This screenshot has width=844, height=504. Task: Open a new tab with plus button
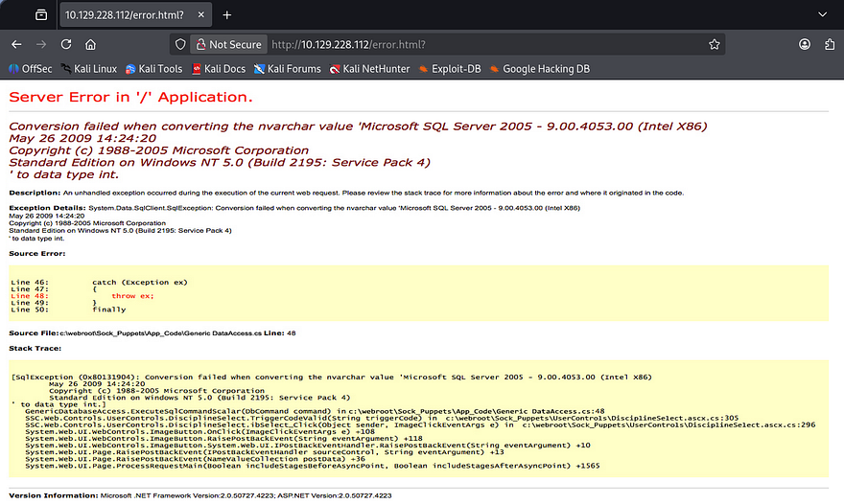pyautogui.click(x=227, y=15)
